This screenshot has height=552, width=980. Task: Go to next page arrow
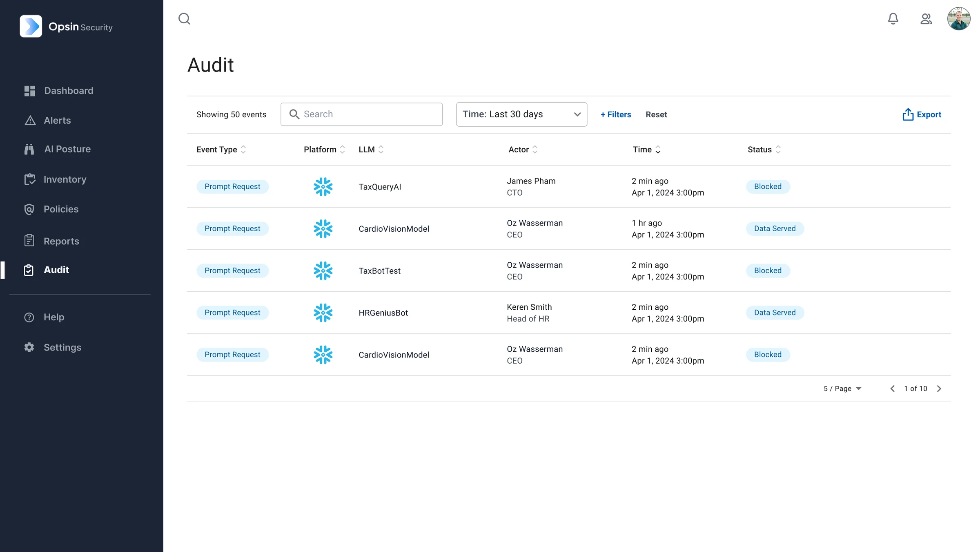click(x=939, y=389)
